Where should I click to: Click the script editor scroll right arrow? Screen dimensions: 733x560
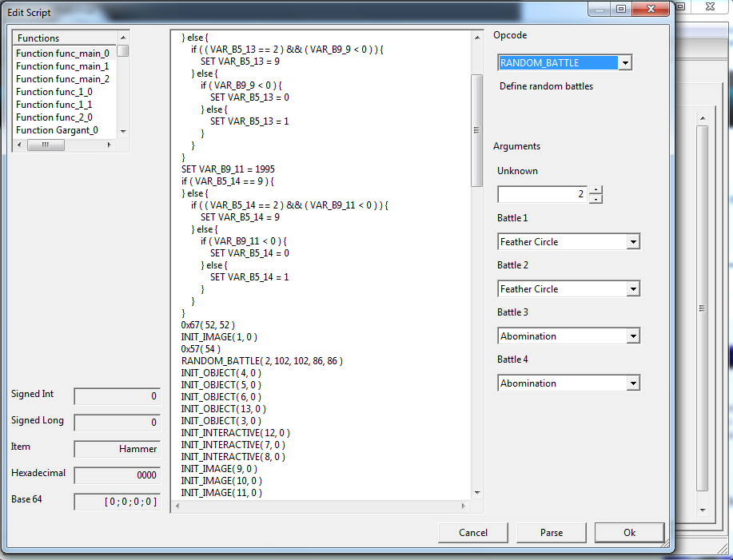(x=464, y=506)
